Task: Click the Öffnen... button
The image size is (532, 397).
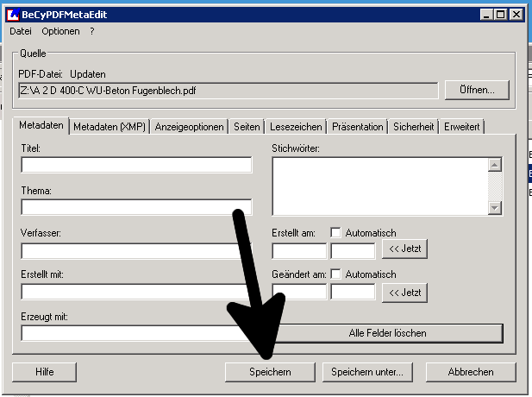Action: click(x=477, y=90)
